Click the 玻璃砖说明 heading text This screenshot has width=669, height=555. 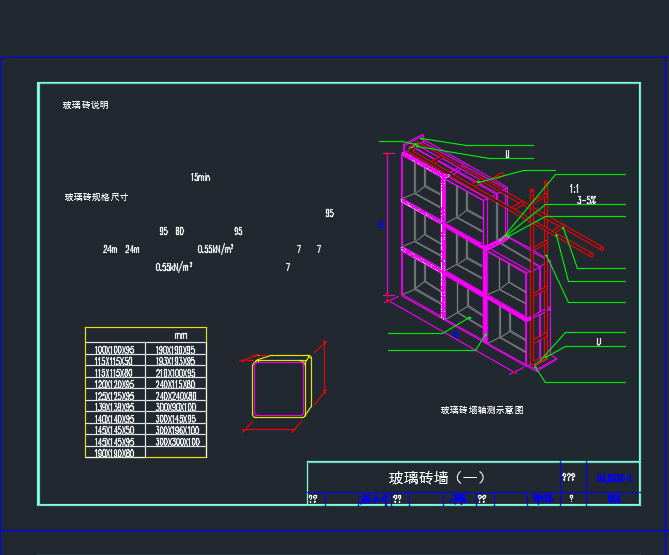(85, 105)
